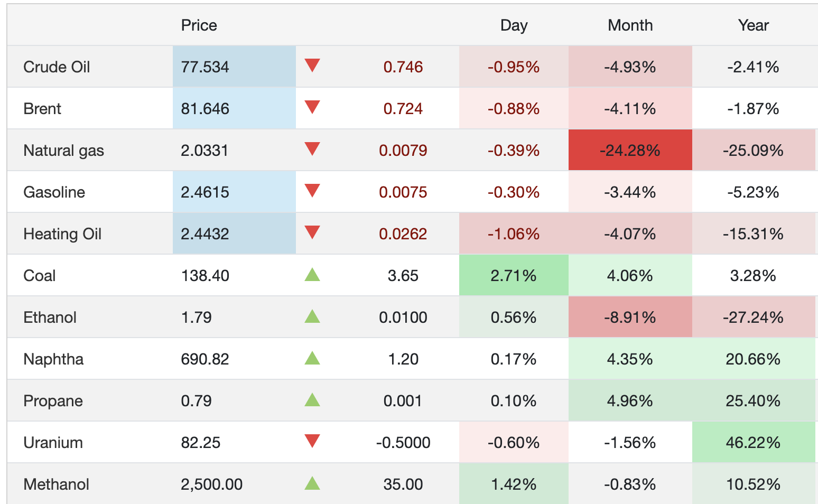Screen dimensions: 818x504
Task: Sort by the Price column header
Action: (x=199, y=25)
